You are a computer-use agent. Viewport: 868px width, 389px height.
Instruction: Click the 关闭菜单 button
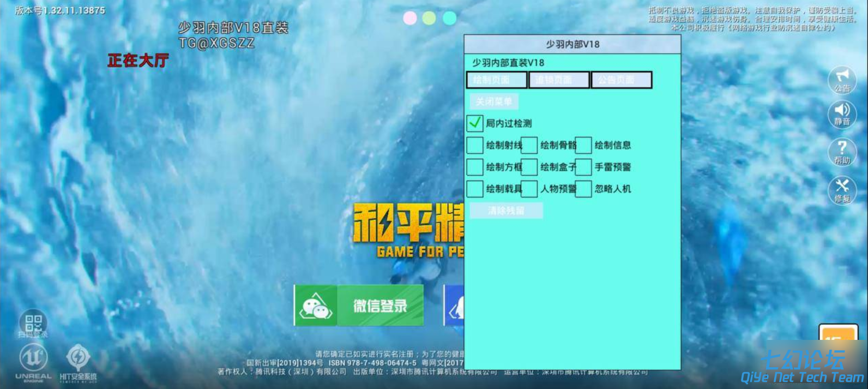pyautogui.click(x=494, y=101)
